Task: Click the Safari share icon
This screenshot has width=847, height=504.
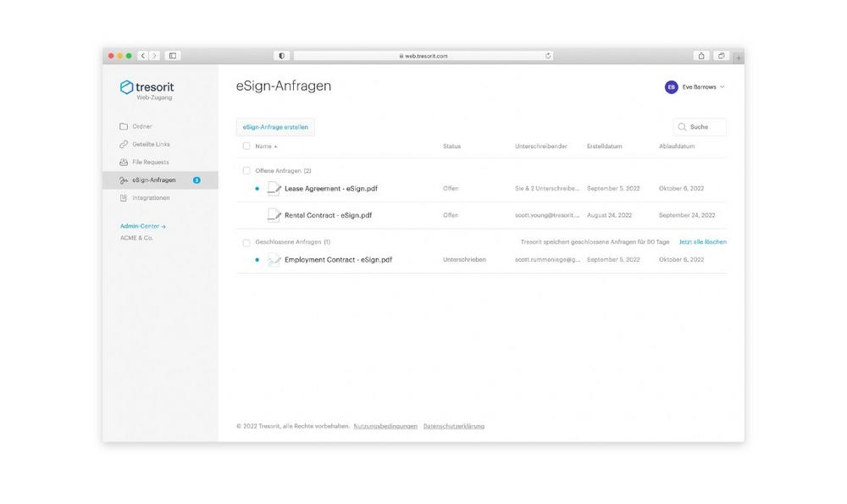Action: [x=701, y=56]
